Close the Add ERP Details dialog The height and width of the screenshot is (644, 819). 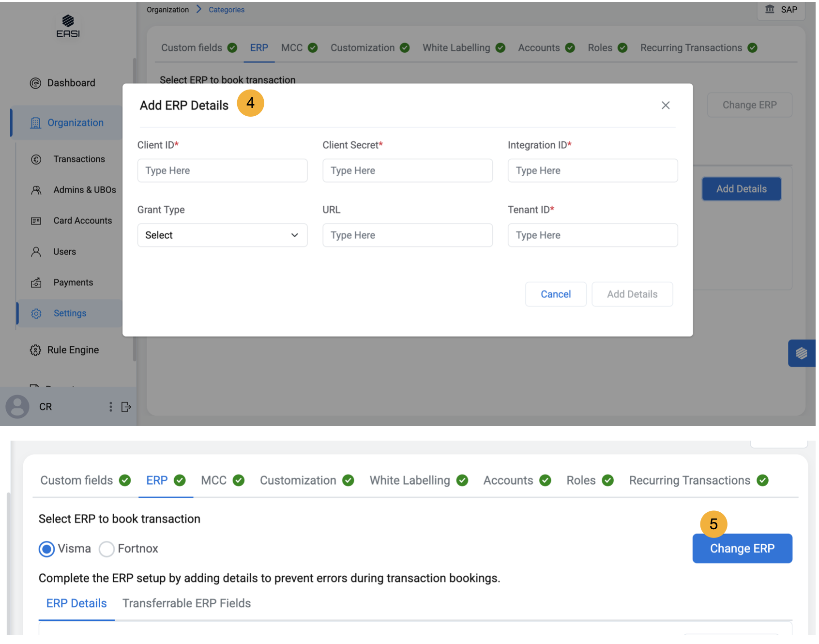click(x=665, y=106)
